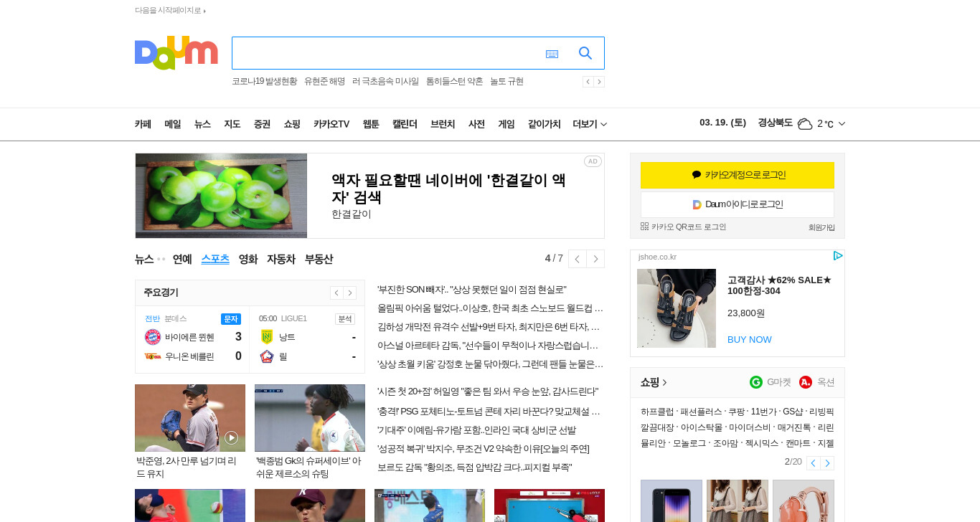This screenshot has height=522, width=980.
Task: Expand the weather region dropdown arrow
Action: pos(842,124)
